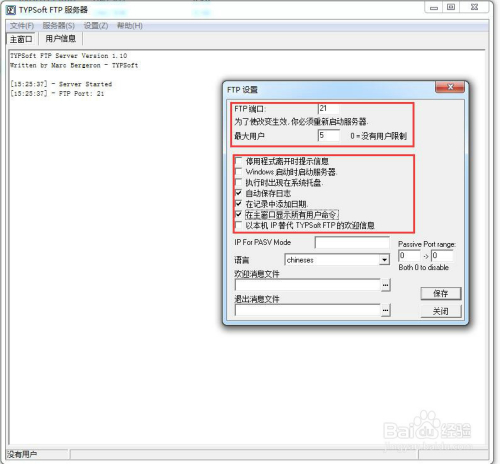Viewport: 500px width, 464px height.
Task: Minimize the TYPSoft FTP server window
Action: tap(434, 7)
